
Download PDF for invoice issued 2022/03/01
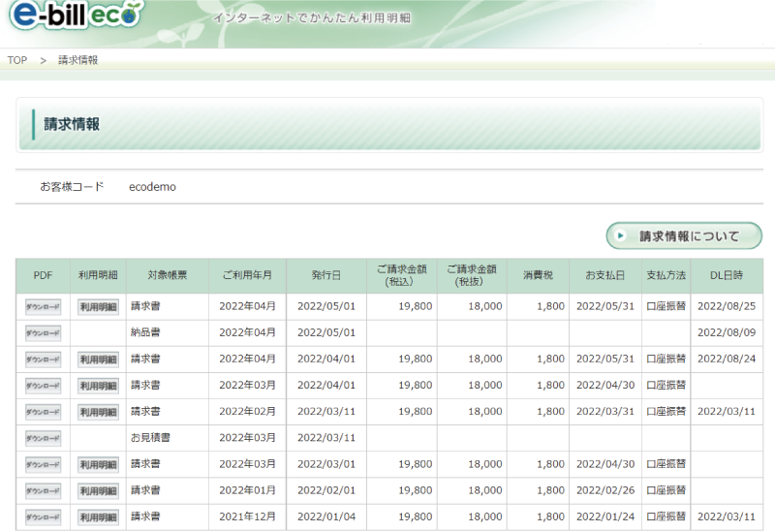coord(43,464)
